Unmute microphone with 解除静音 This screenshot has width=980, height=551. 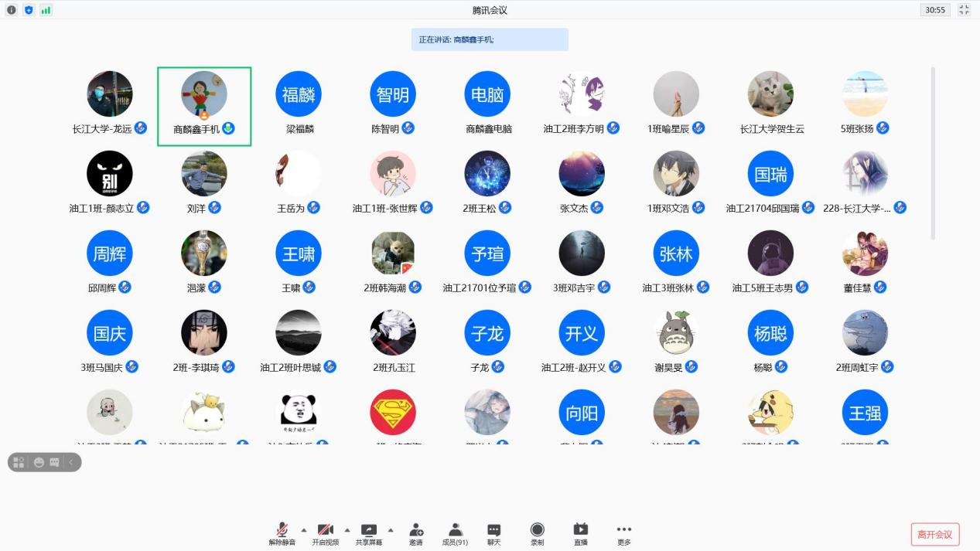[282, 533]
